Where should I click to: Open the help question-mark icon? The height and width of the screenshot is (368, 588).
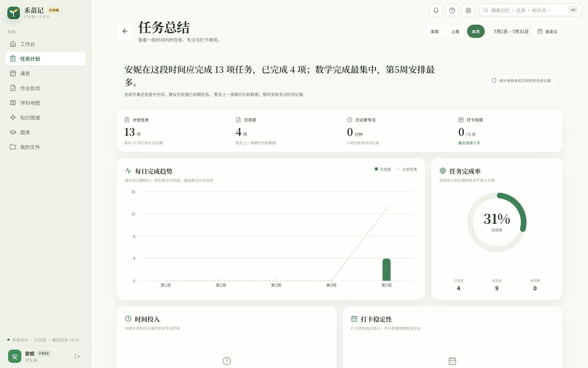452,10
